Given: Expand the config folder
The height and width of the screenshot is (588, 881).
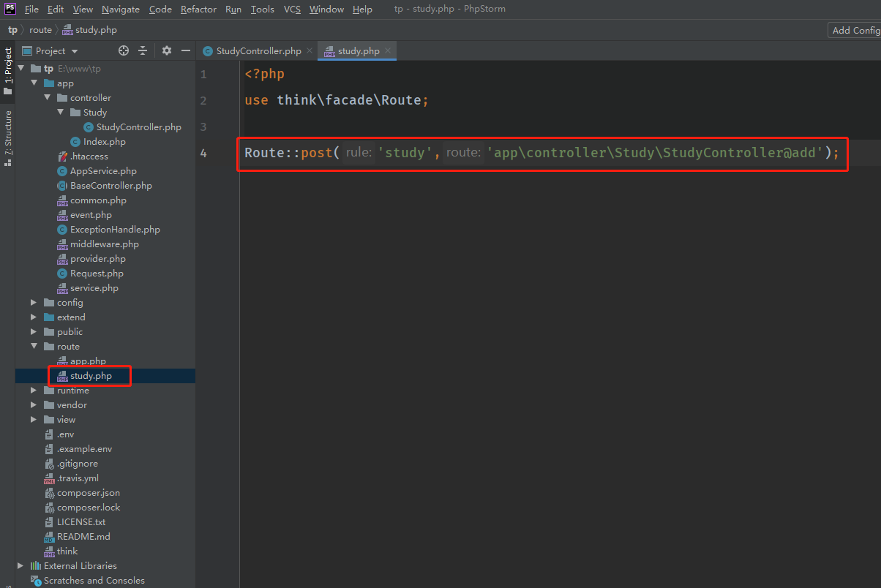Looking at the screenshot, I should (34, 302).
